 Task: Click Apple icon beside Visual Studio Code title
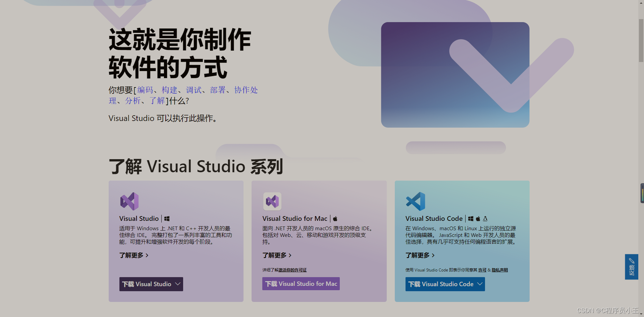478,218
